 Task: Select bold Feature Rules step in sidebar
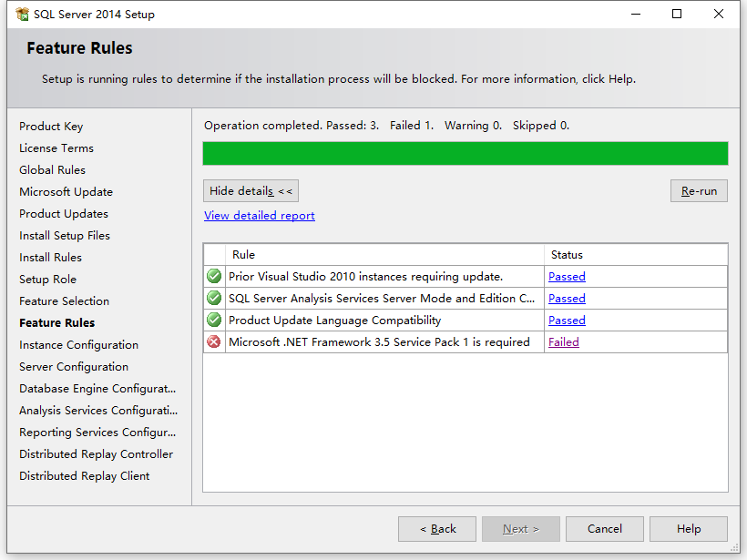[57, 323]
